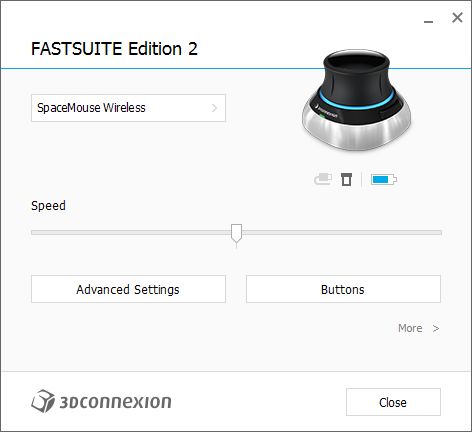Expand the More options chevron
The image size is (472, 432).
[x=436, y=328]
